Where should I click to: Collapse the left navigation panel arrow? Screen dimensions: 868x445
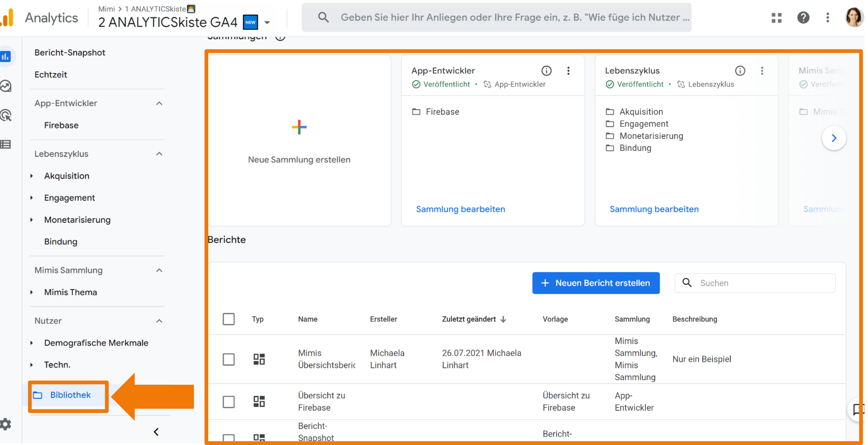(156, 432)
